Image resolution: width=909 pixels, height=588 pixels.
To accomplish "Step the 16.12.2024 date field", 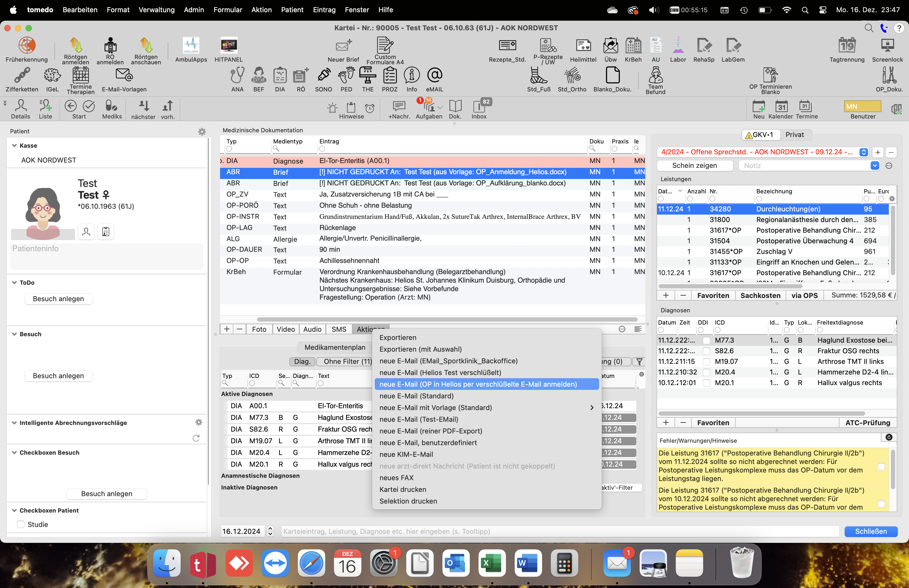I will [270, 531].
